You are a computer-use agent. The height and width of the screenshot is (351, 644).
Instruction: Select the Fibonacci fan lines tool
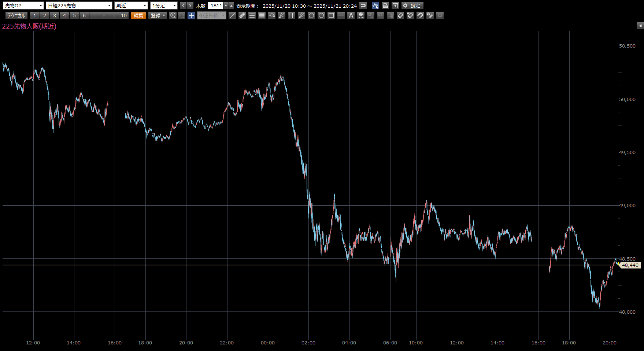[x=282, y=15]
